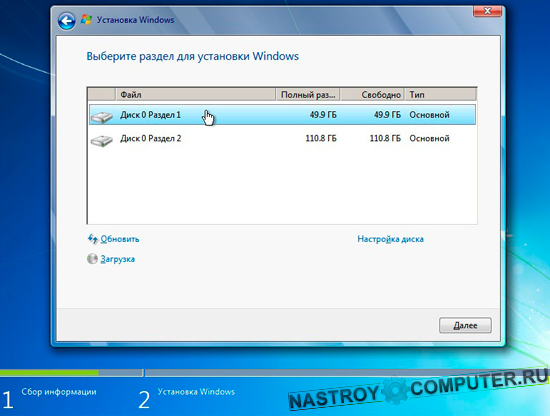Click the disc icon beside Загрузка
The width and height of the screenshot is (550, 416).
[x=92, y=259]
